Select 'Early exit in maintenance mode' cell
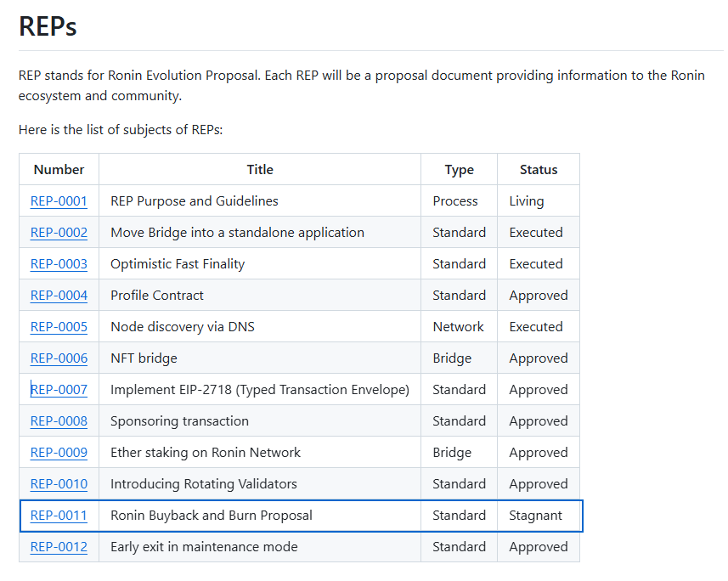The height and width of the screenshot is (581, 728). 260,547
